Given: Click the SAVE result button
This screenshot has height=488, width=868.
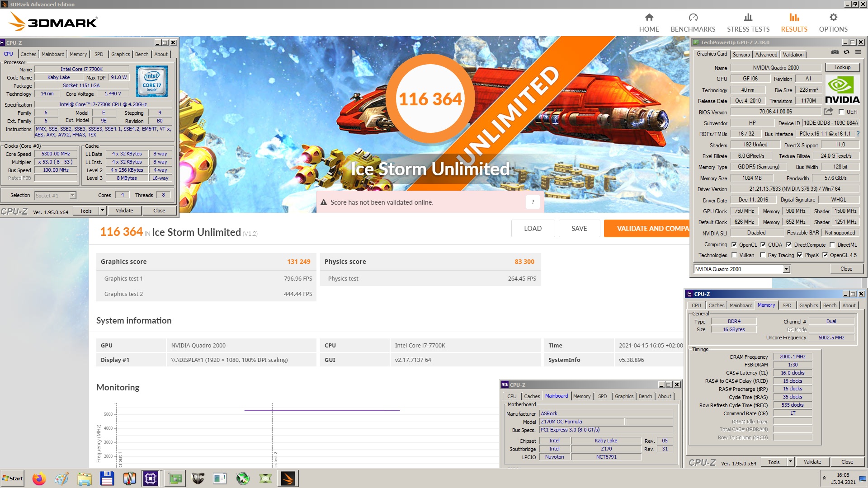Looking at the screenshot, I should [x=579, y=228].
